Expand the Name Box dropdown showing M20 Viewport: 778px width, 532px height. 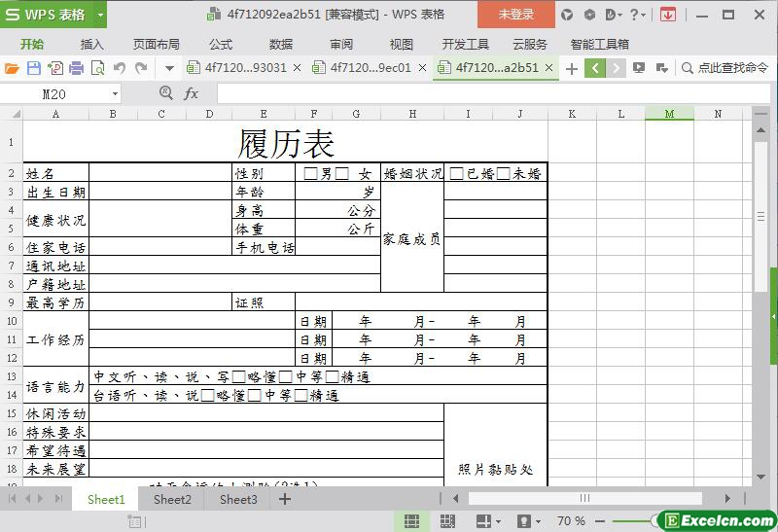[115, 93]
